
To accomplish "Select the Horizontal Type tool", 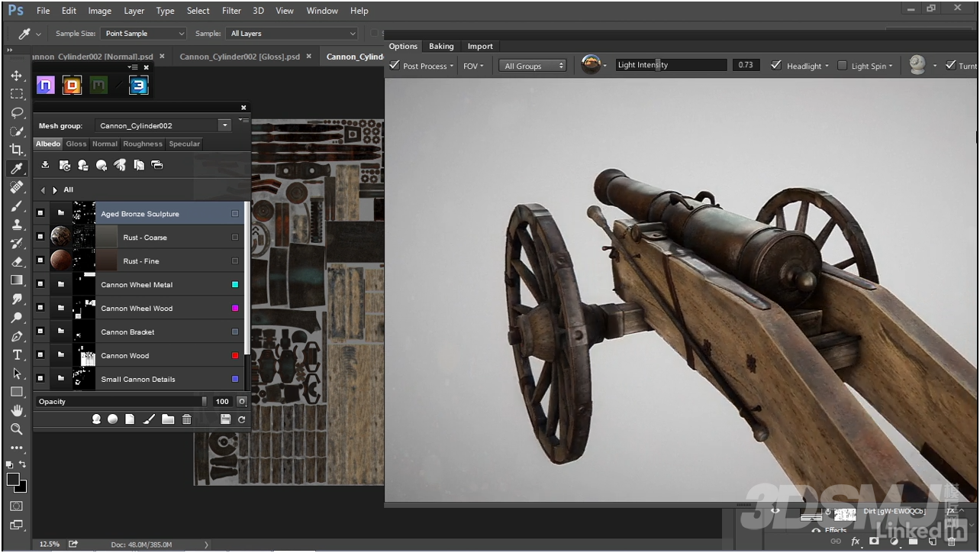I will [x=16, y=355].
